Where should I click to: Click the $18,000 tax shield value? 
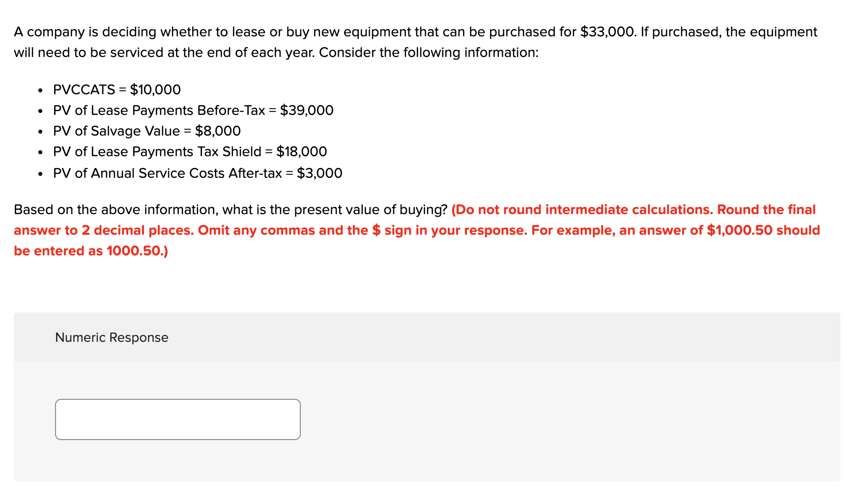(x=301, y=151)
